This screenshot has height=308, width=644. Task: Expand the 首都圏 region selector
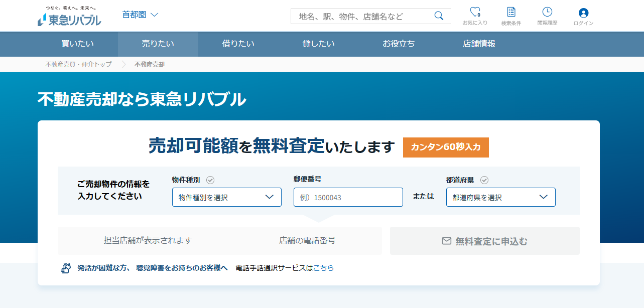[x=140, y=15]
